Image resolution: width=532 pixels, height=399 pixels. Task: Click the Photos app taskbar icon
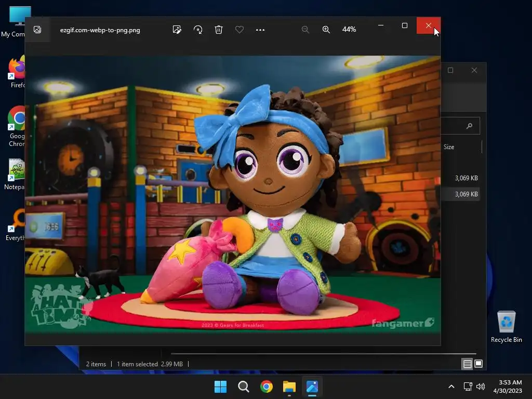point(312,387)
